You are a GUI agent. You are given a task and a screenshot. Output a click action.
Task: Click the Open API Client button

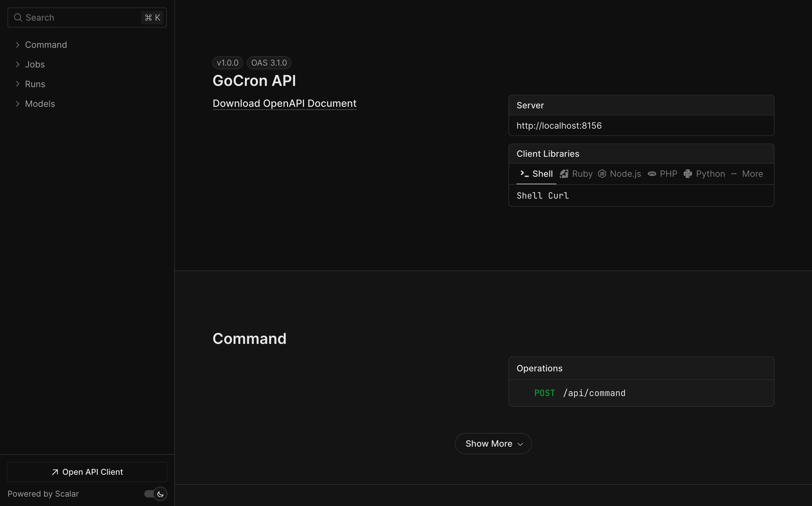point(87,472)
